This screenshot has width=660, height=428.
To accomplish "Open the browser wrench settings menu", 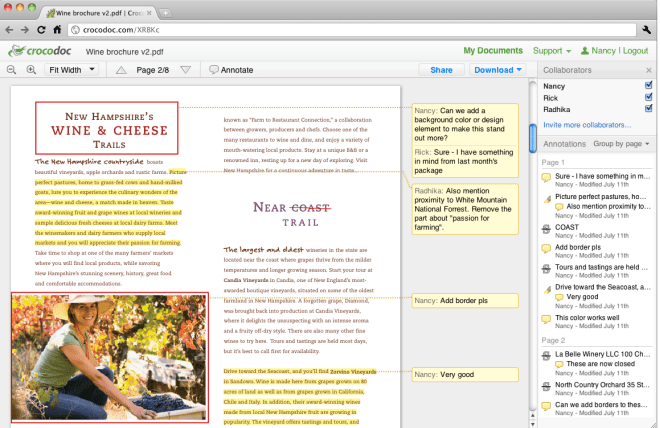I will pyautogui.click(x=647, y=29).
